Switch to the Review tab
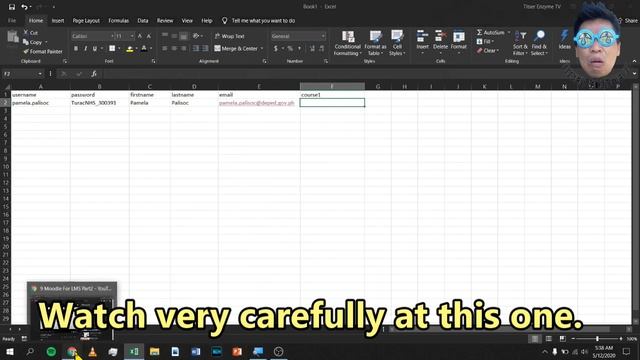640x360 pixels. (165, 20)
